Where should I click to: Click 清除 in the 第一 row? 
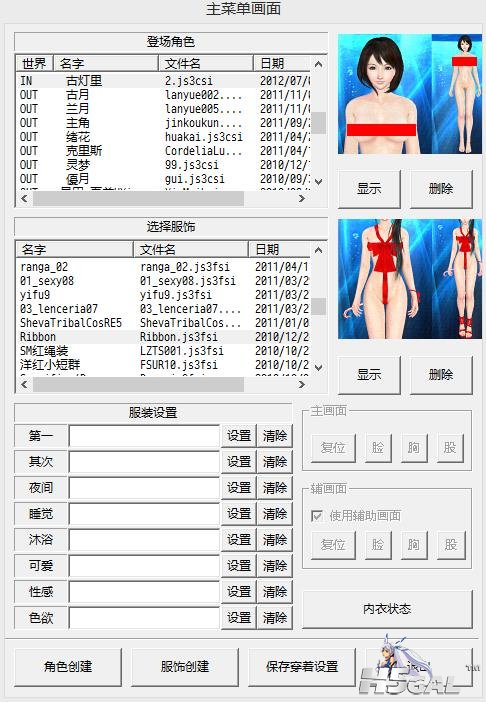click(275, 436)
